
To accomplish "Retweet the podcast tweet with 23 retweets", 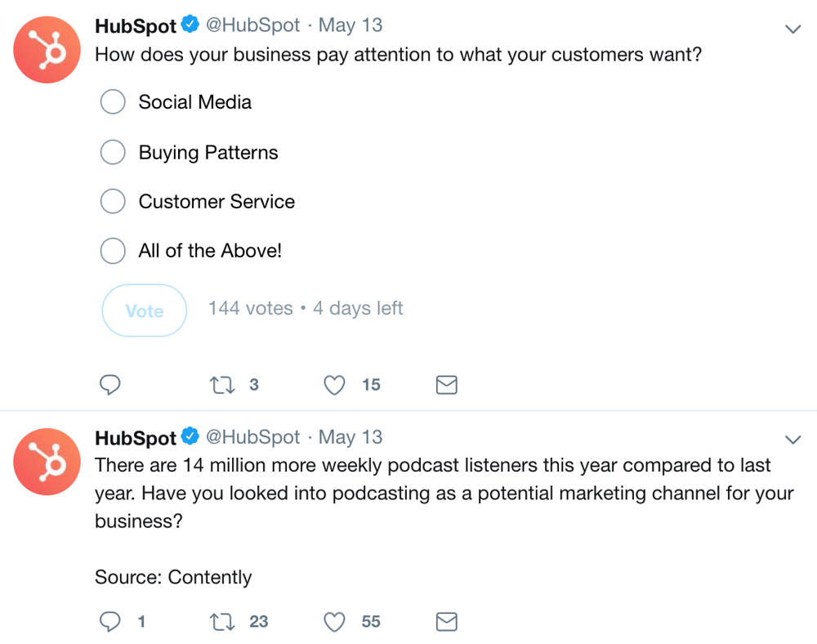I will pos(221,621).
